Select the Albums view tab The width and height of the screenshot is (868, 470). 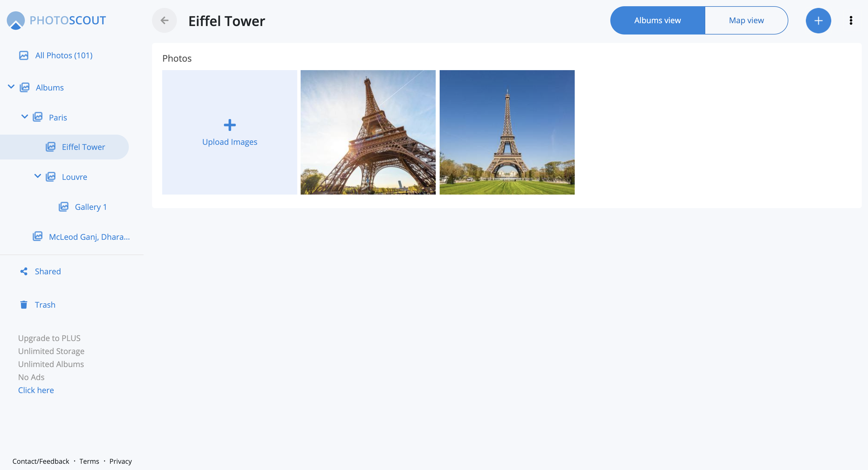coord(657,20)
